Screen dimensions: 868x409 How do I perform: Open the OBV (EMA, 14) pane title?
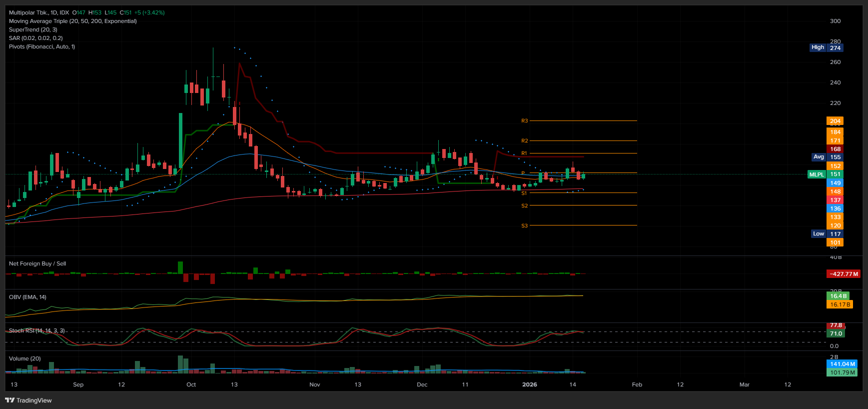click(x=27, y=297)
